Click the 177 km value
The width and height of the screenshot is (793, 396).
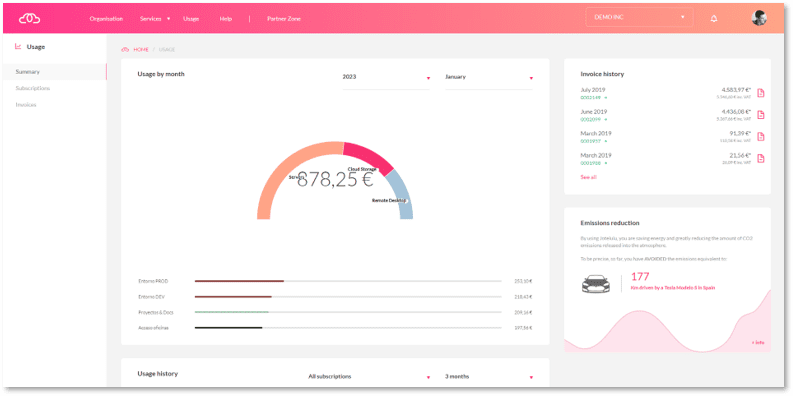pyautogui.click(x=640, y=277)
